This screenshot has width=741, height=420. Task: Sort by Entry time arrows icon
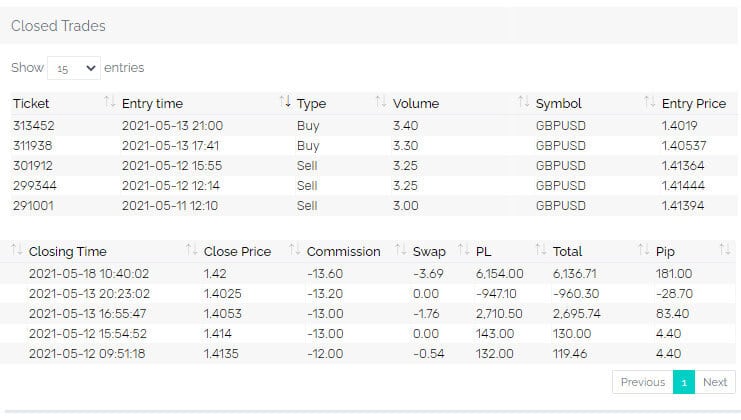click(x=285, y=103)
